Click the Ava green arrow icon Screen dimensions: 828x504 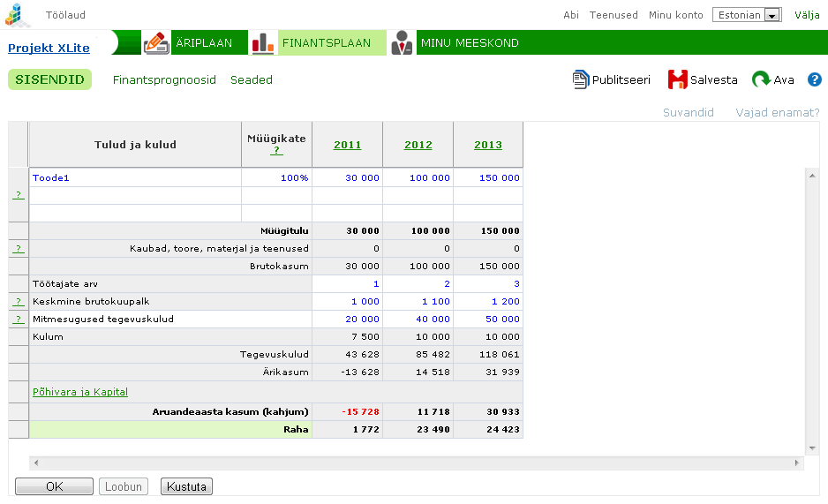pos(761,79)
